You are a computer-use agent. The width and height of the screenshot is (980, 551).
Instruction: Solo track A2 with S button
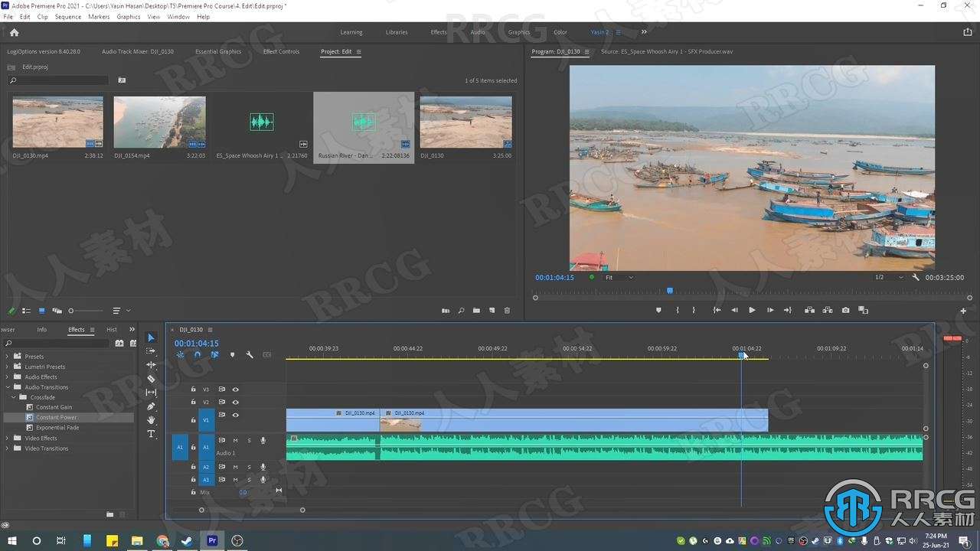tap(249, 467)
